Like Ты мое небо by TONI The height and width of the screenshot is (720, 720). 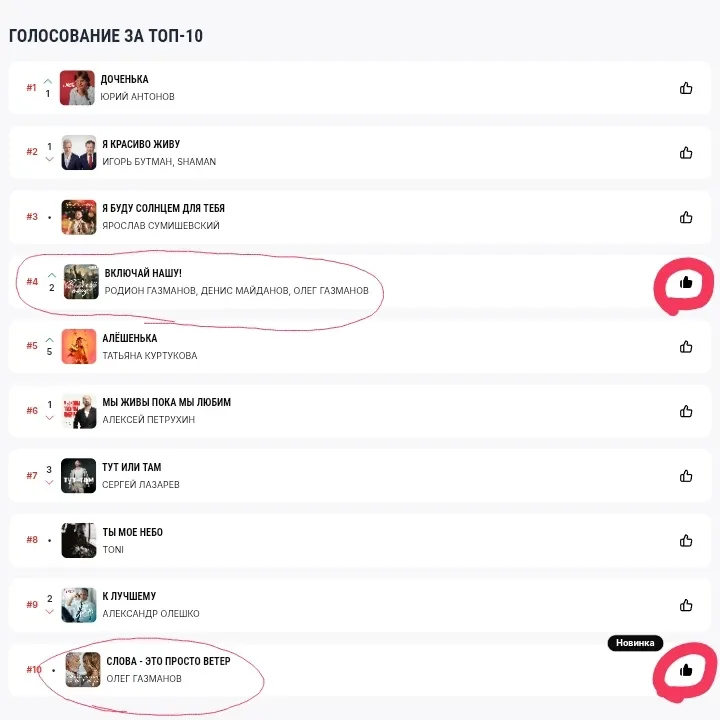click(686, 540)
